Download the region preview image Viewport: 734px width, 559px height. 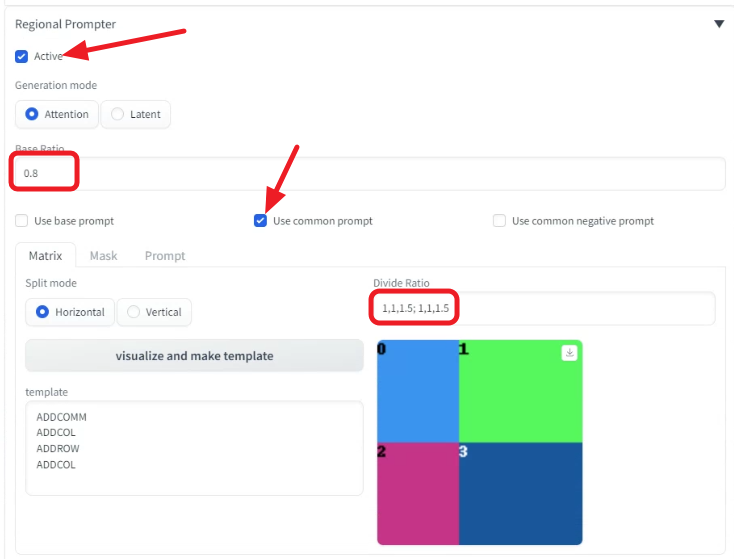pos(569,353)
